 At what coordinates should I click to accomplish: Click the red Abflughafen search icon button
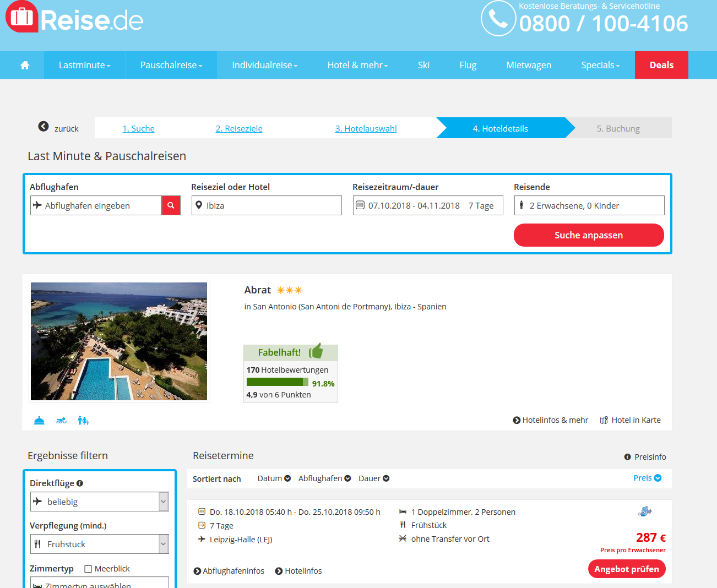171,205
